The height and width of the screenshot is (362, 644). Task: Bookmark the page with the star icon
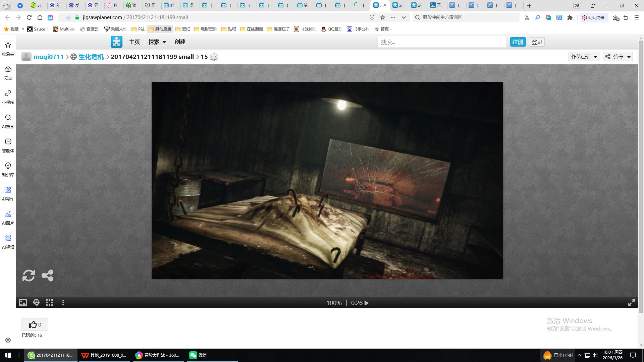(x=382, y=17)
